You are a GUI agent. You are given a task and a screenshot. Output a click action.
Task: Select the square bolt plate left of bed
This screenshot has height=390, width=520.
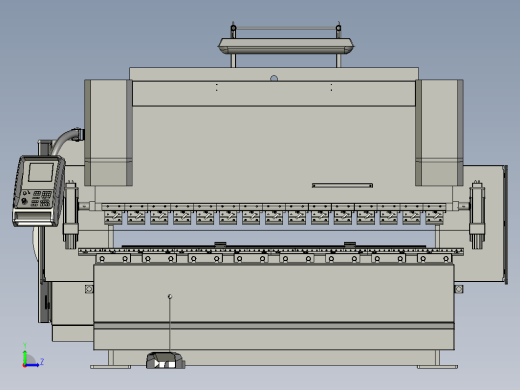click(89, 289)
